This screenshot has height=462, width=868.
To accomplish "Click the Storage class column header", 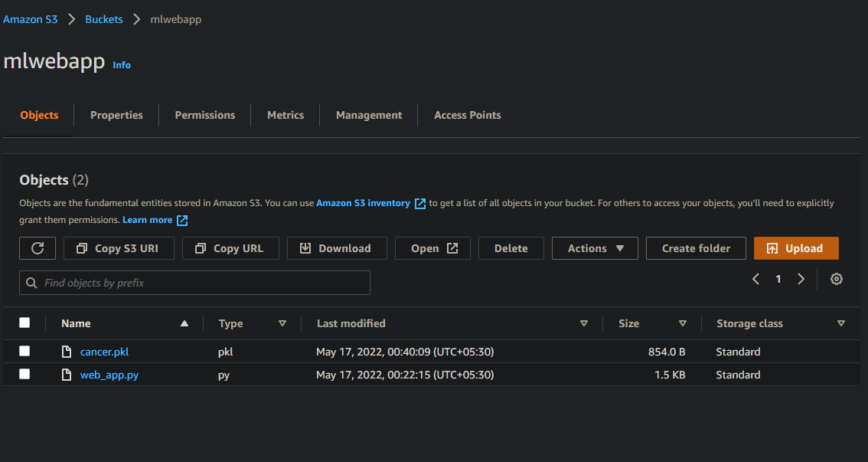I will tap(749, 323).
